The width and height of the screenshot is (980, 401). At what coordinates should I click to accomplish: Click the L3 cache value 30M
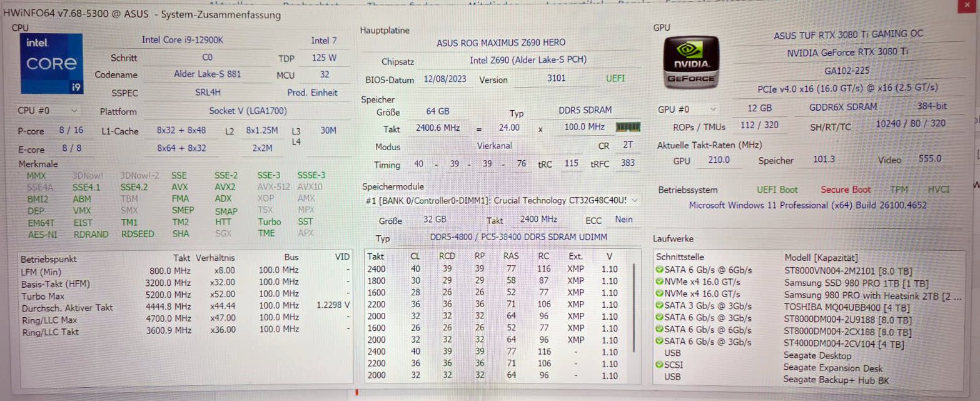pos(328,131)
